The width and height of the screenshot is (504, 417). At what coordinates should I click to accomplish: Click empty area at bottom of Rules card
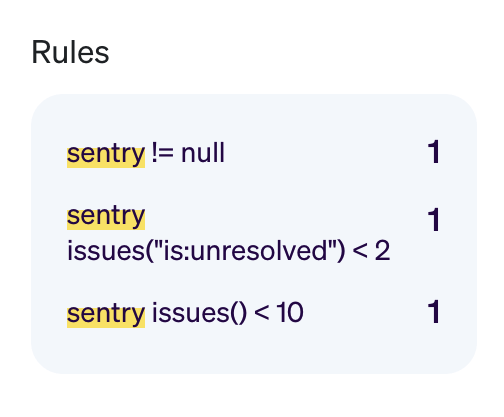(254, 352)
